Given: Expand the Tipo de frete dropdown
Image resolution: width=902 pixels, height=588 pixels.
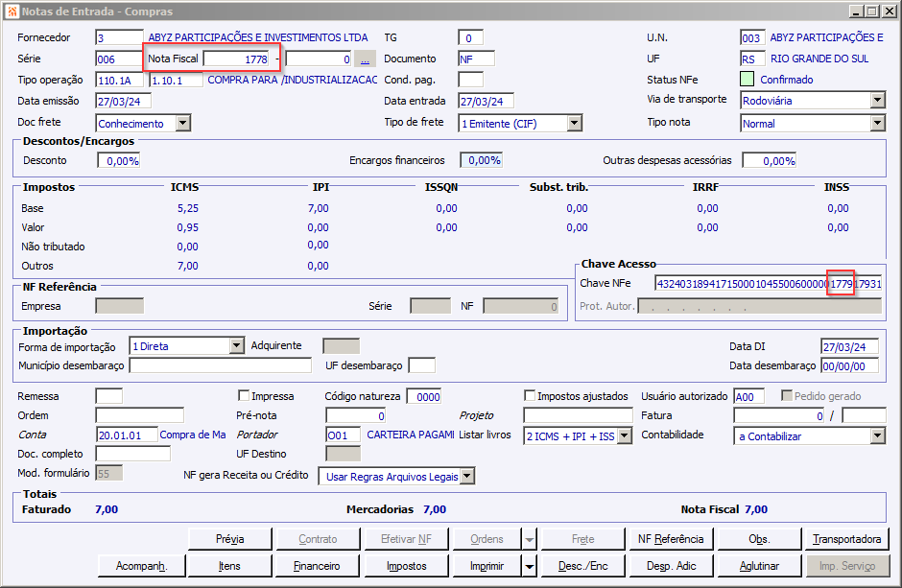Looking at the screenshot, I should [x=574, y=123].
